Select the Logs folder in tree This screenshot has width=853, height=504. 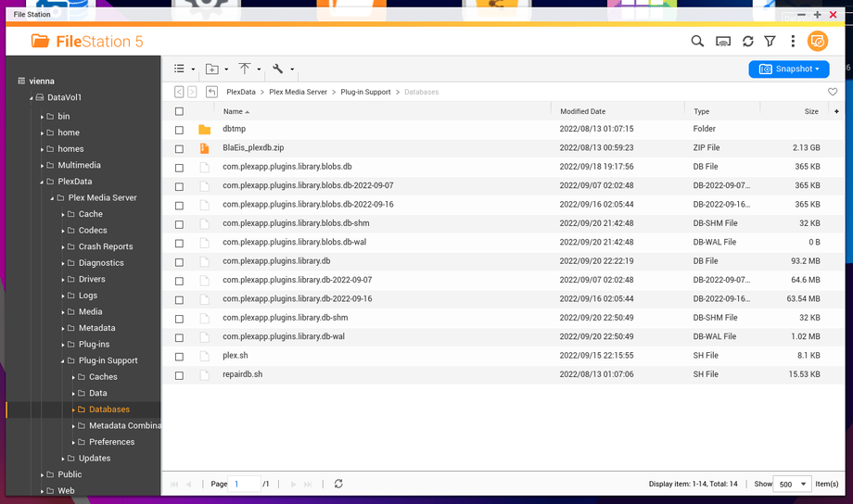pos(87,296)
